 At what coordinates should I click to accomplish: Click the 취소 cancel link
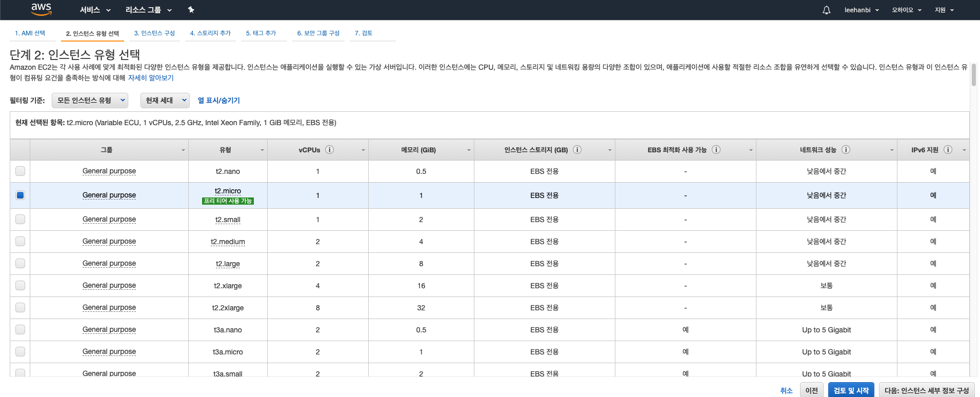(x=787, y=391)
